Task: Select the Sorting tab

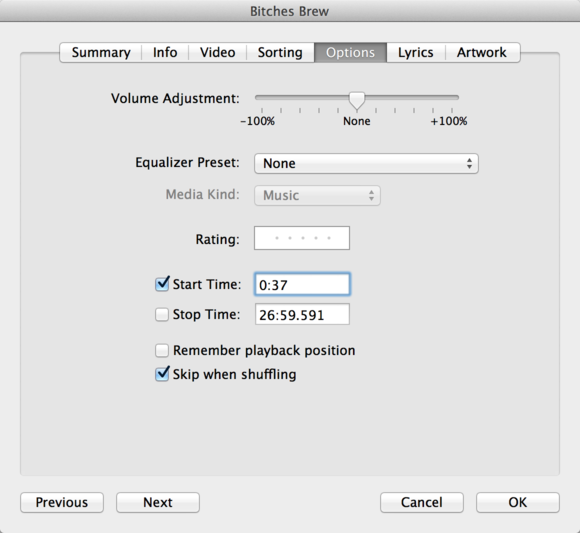Action: pyautogui.click(x=280, y=53)
